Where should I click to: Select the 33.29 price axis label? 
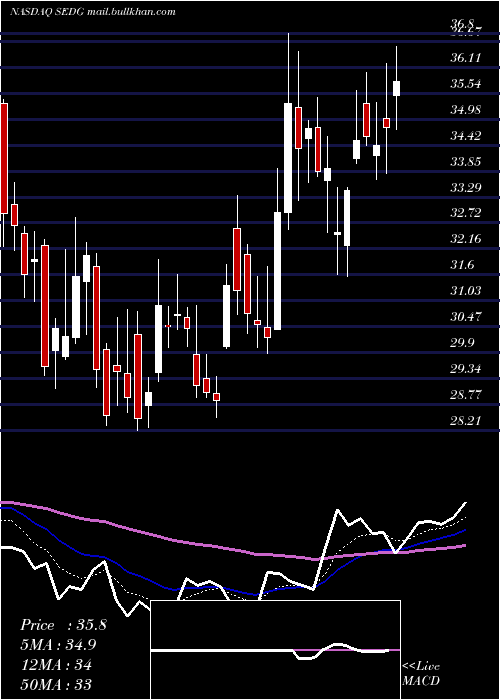click(466, 187)
